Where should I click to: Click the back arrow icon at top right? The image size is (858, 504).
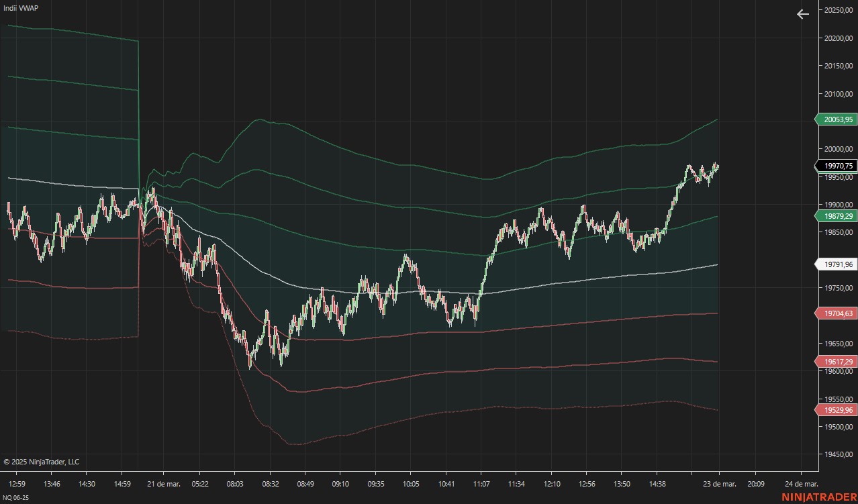coord(803,14)
